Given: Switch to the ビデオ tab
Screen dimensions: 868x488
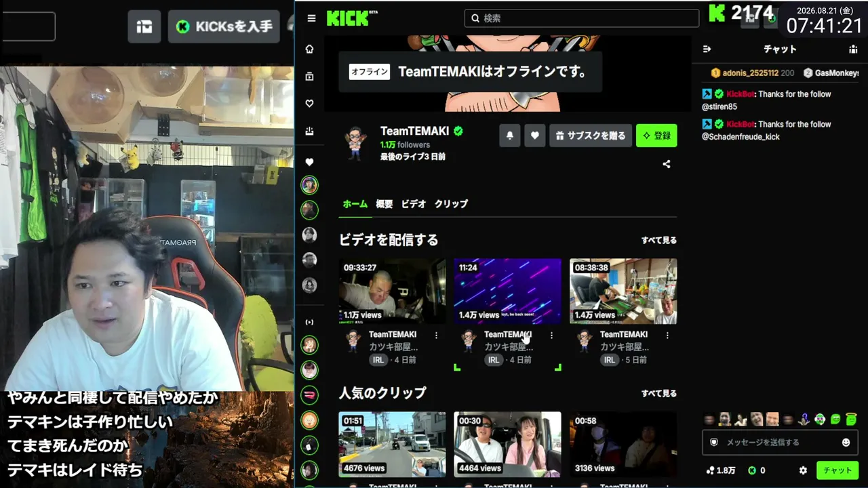Looking at the screenshot, I should tap(414, 204).
